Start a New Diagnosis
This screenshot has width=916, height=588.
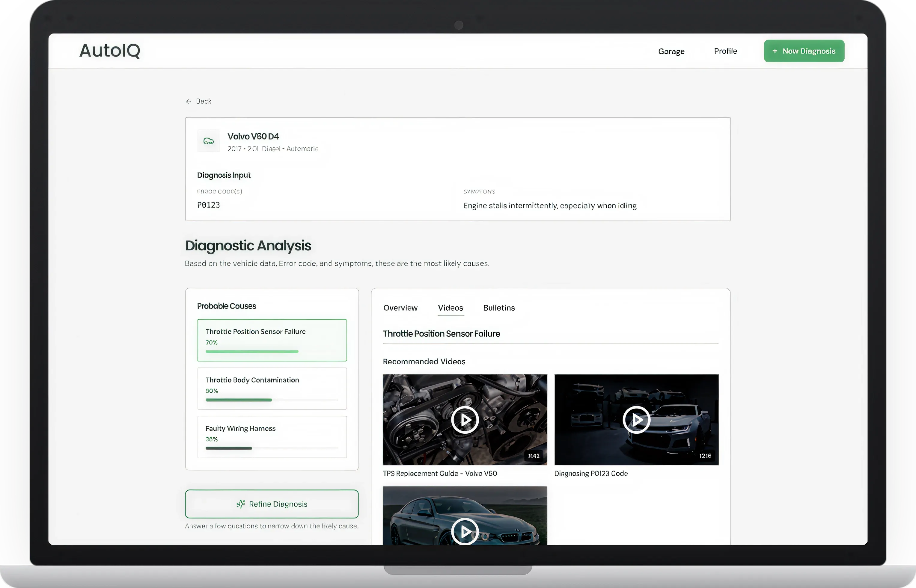pos(804,51)
